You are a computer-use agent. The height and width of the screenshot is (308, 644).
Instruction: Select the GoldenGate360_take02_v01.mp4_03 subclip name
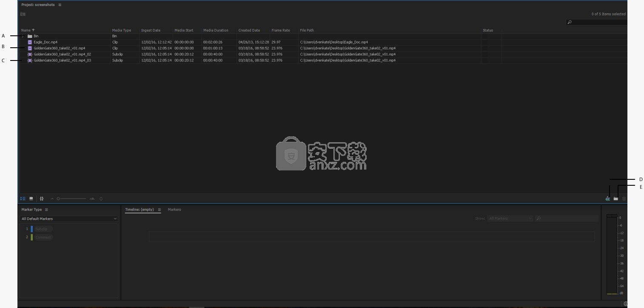63,60
